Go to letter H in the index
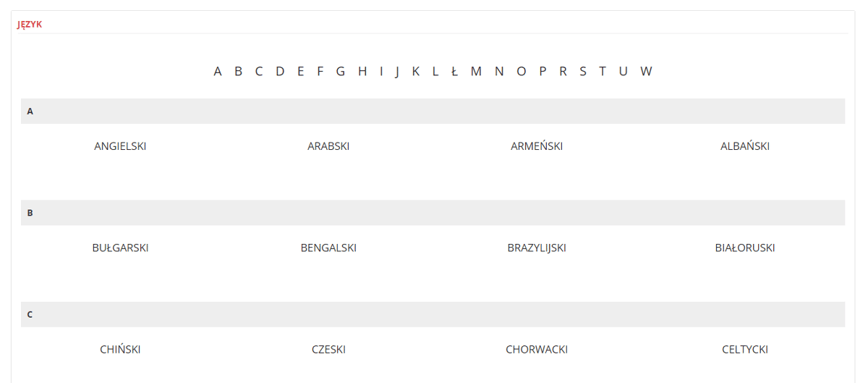 [x=362, y=71]
